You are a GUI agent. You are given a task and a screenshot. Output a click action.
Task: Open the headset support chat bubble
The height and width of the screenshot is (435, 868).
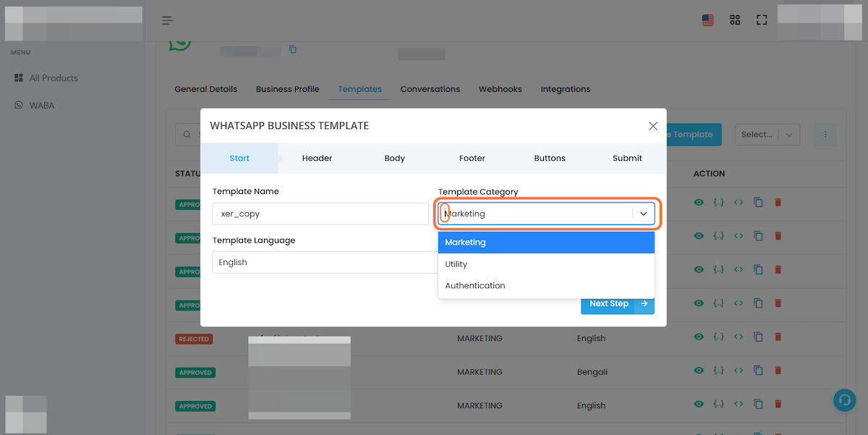click(x=844, y=400)
